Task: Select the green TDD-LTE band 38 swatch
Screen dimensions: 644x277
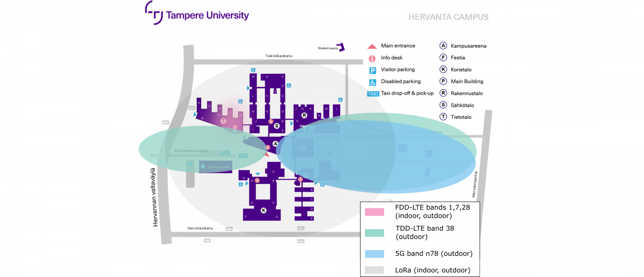Action: (374, 233)
